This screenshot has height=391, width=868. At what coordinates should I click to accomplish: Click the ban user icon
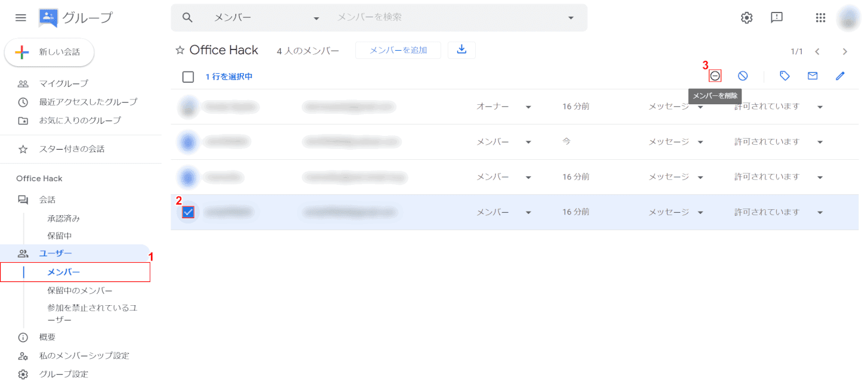tap(743, 76)
